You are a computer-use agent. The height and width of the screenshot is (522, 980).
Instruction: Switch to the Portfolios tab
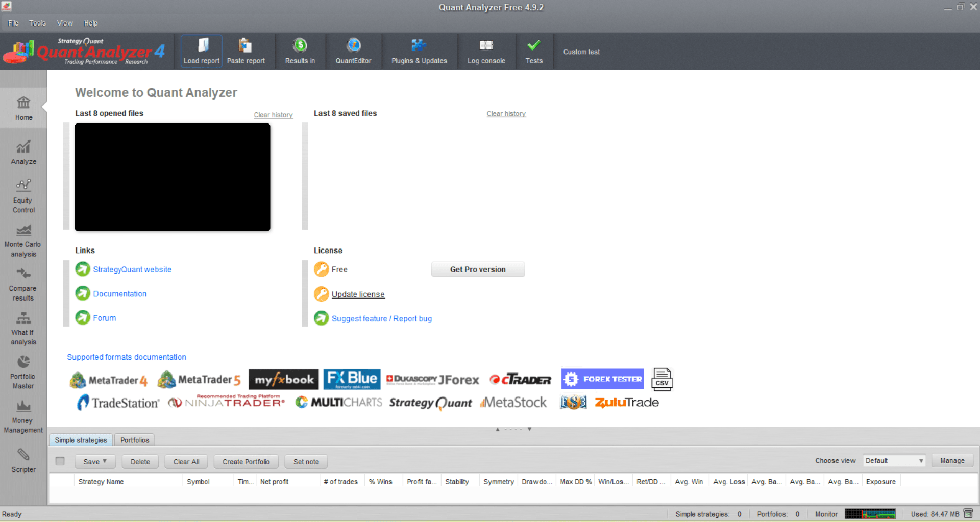pyautogui.click(x=135, y=440)
